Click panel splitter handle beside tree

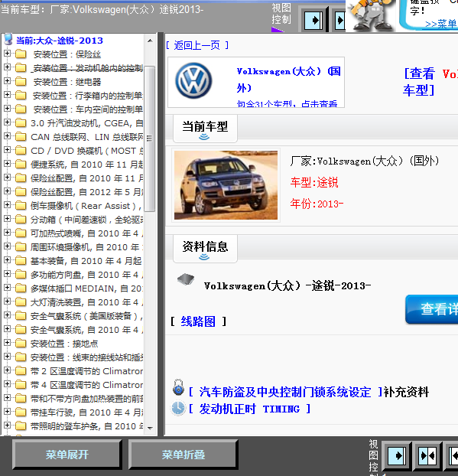click(x=161, y=233)
